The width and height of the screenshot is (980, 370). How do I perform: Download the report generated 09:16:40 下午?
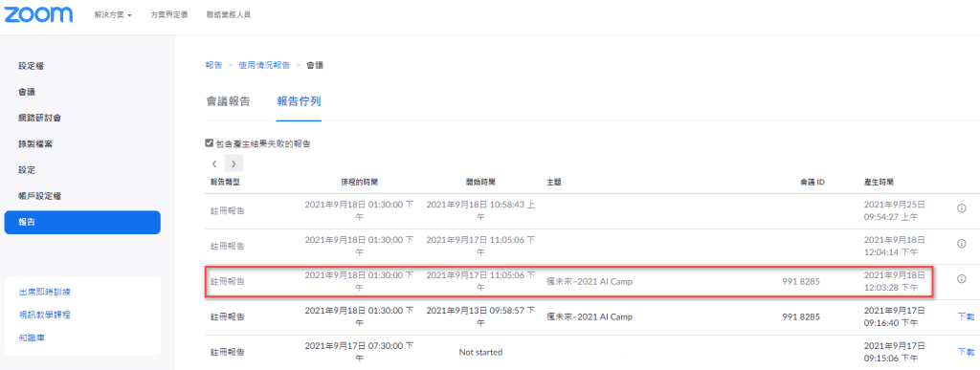pos(966,316)
